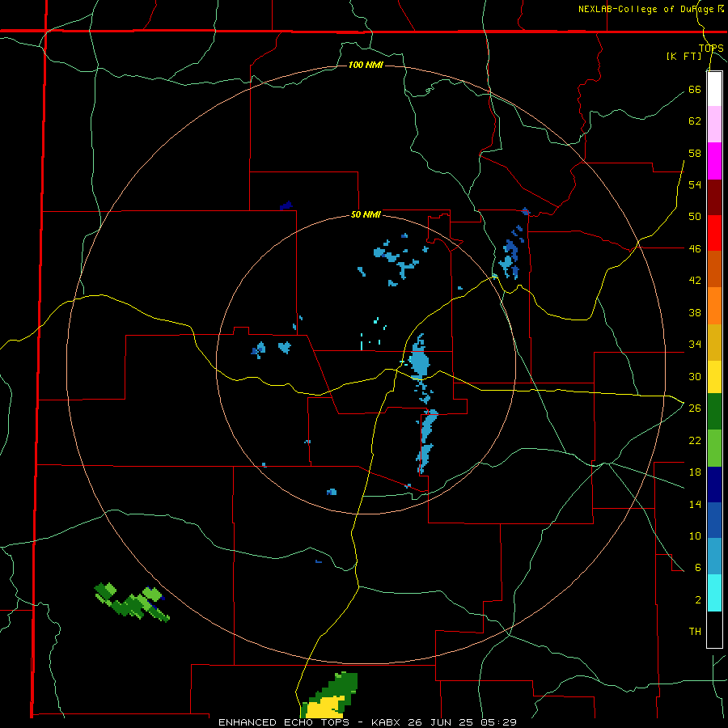This screenshot has width=728, height=728.
Task: Click the TH legend label
Action: pyautogui.click(x=695, y=631)
